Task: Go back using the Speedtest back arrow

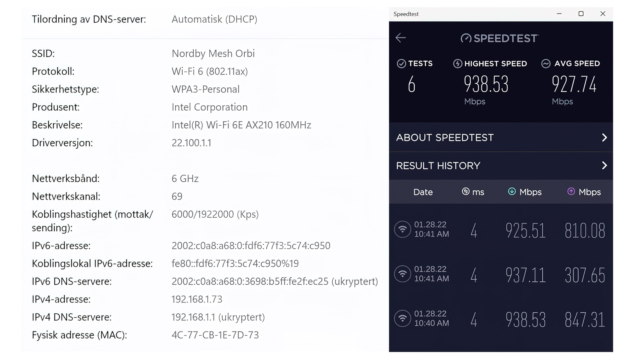Action: point(400,38)
